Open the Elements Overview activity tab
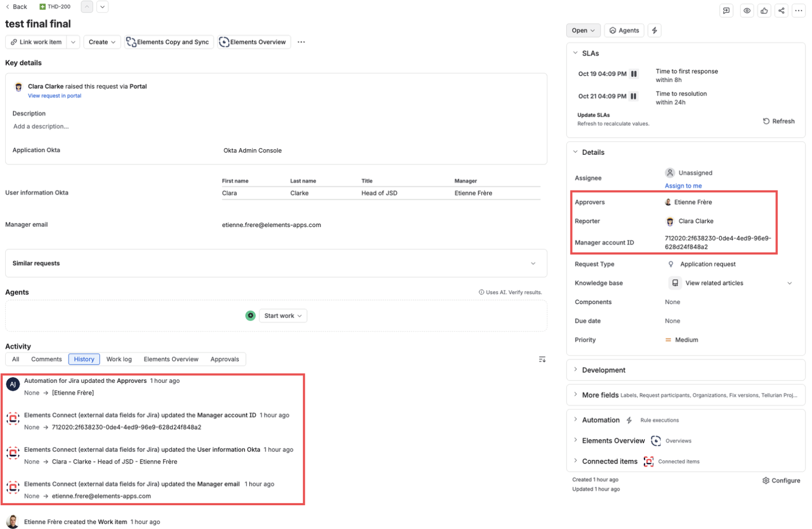 coord(171,359)
